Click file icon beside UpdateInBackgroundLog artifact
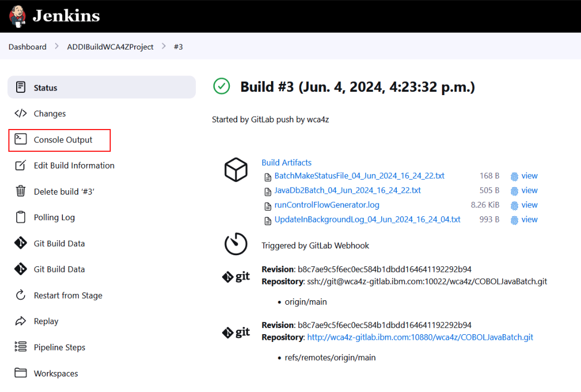 coord(268,221)
